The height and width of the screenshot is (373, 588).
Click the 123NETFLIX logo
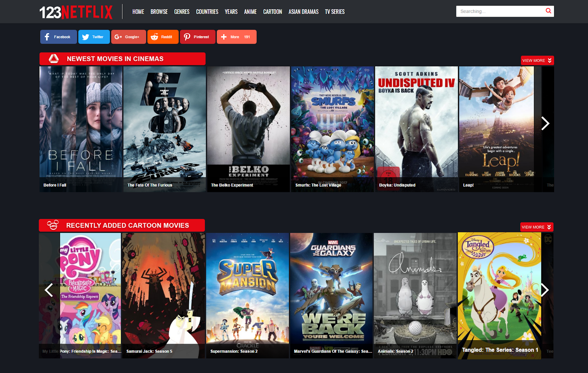[76, 11]
